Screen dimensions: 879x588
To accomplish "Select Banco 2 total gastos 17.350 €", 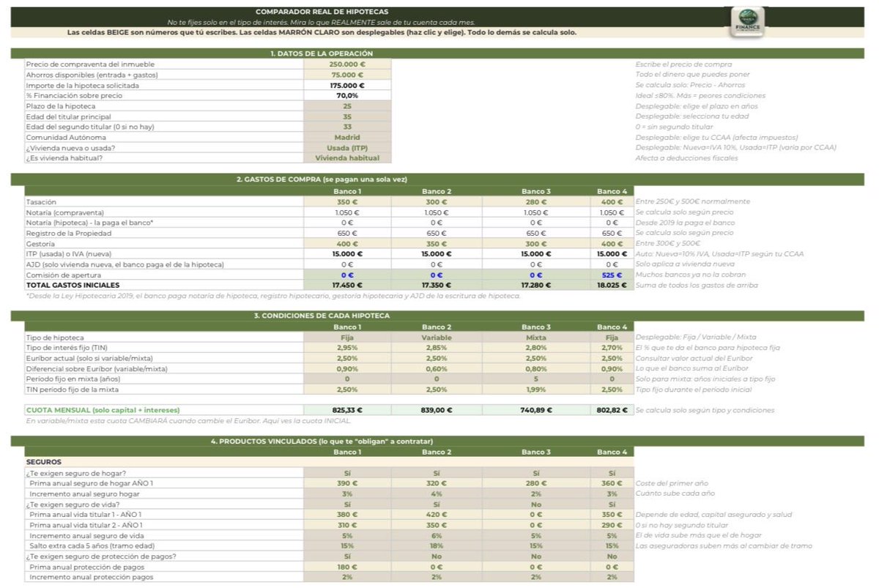I will [x=437, y=285].
